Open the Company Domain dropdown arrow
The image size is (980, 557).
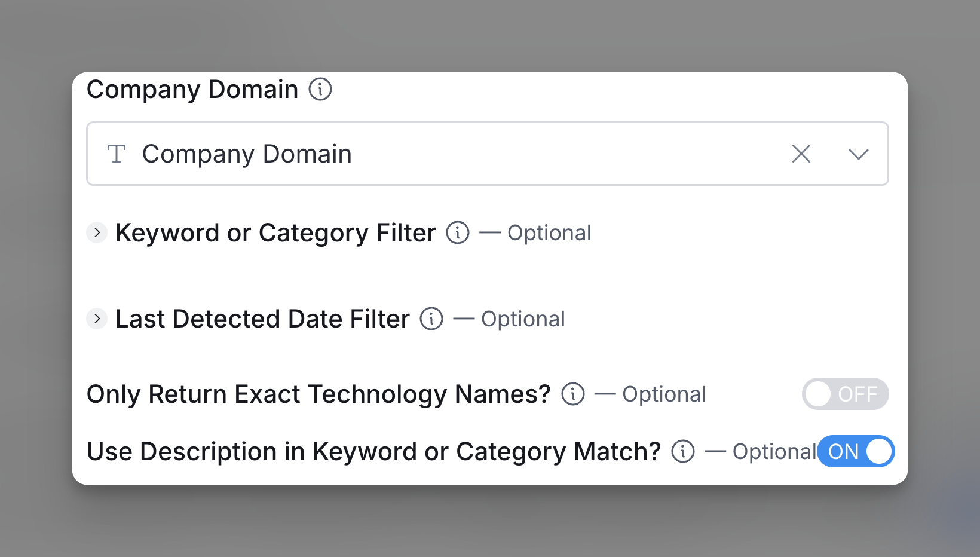coord(858,154)
